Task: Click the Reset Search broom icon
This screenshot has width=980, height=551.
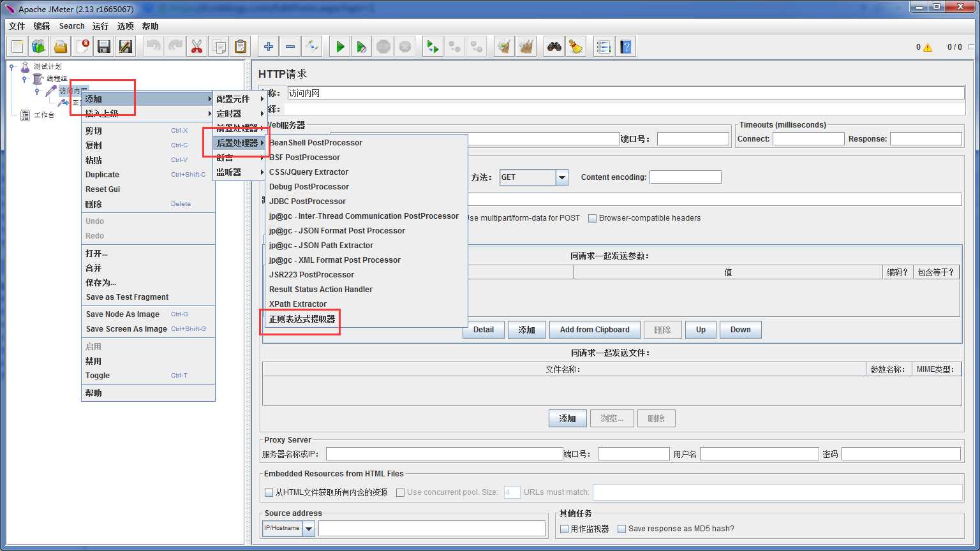Action: click(x=576, y=47)
